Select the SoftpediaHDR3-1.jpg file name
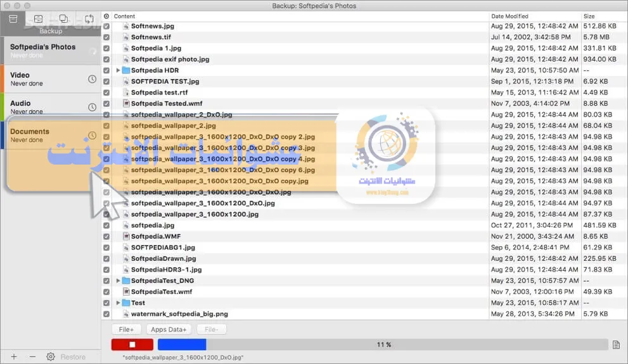The width and height of the screenshot is (628, 364). tap(166, 270)
